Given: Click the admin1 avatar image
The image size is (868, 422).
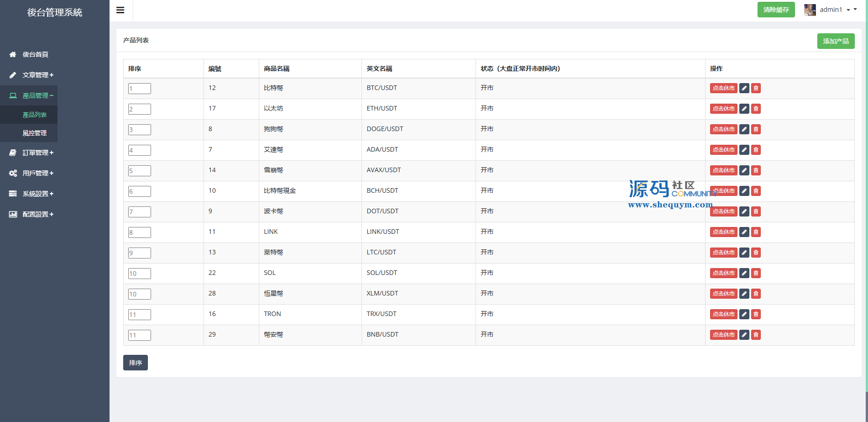Looking at the screenshot, I should point(810,10).
